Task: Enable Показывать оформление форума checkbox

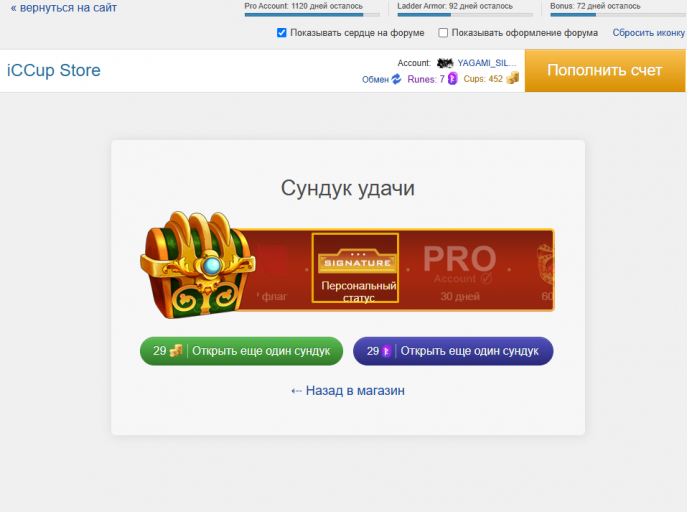Action: point(443,33)
